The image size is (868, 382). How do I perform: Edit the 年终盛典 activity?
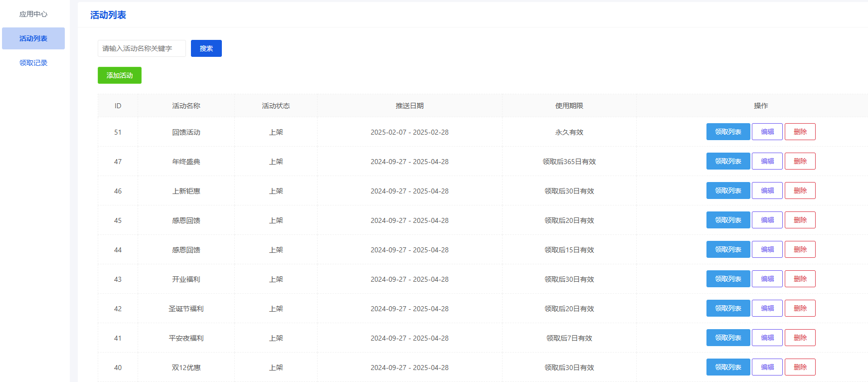coord(767,161)
